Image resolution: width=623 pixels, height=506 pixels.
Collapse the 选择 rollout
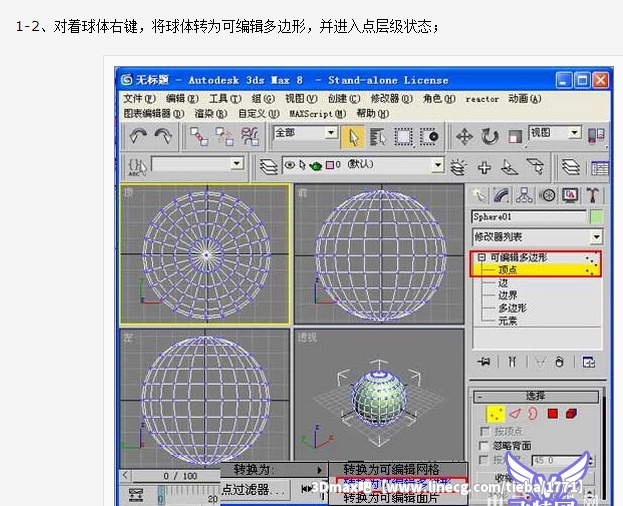coord(536,396)
